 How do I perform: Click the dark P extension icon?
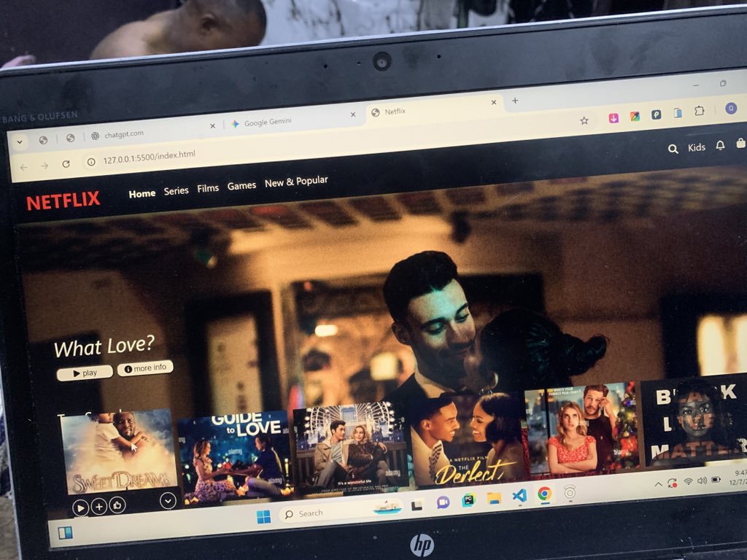(x=656, y=114)
